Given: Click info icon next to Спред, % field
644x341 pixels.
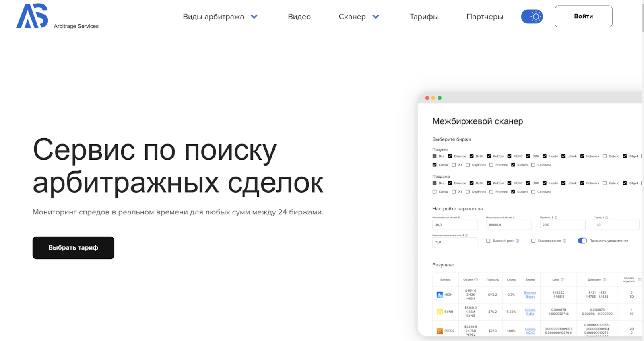Looking at the screenshot, I should click(x=607, y=218).
